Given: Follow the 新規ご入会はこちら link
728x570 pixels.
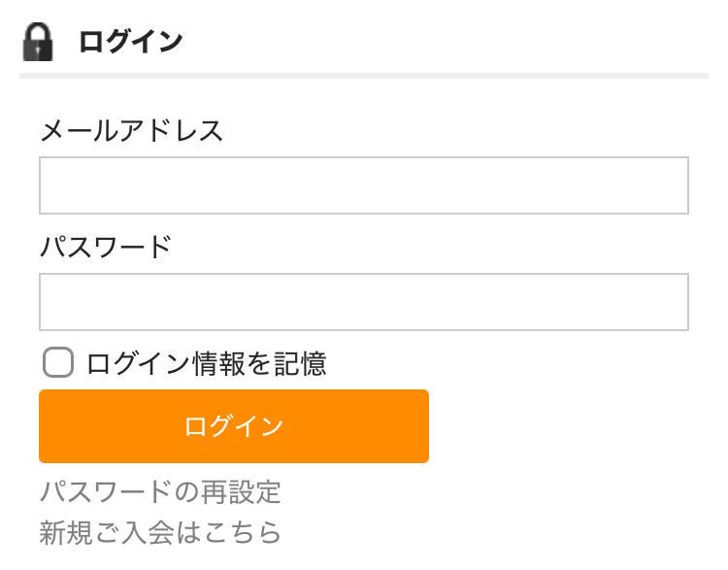Looking at the screenshot, I should pyautogui.click(x=160, y=532).
